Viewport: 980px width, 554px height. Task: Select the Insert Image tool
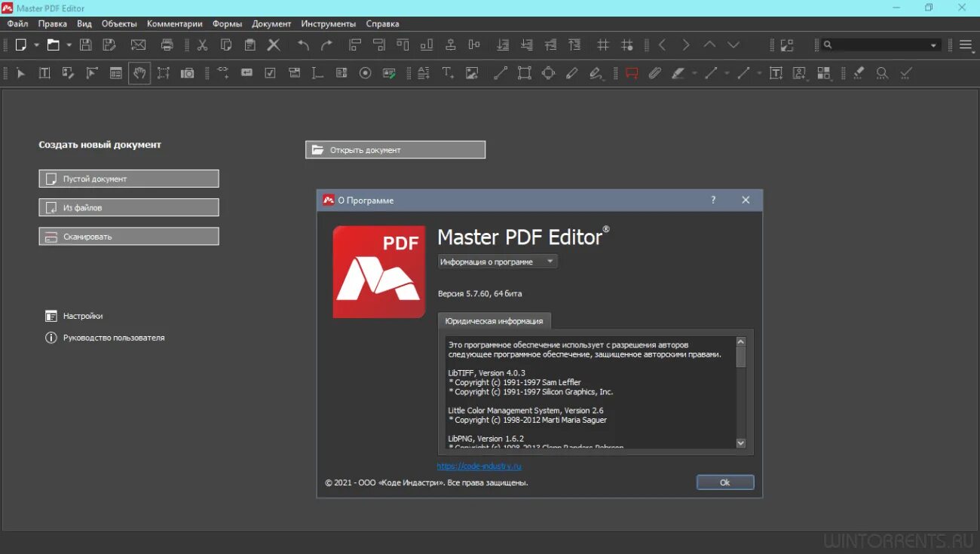(x=472, y=73)
